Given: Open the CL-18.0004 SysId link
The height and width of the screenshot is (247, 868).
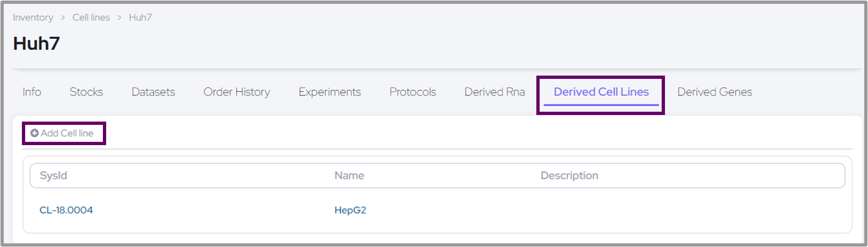Looking at the screenshot, I should [66, 210].
